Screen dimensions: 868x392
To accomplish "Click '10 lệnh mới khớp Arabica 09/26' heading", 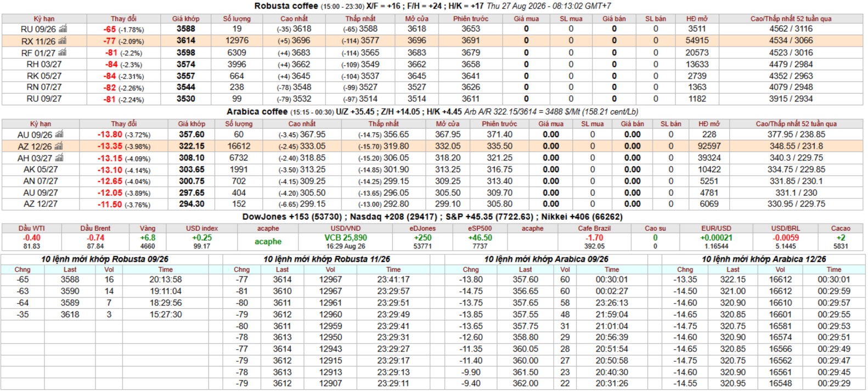I will (x=546, y=259).
